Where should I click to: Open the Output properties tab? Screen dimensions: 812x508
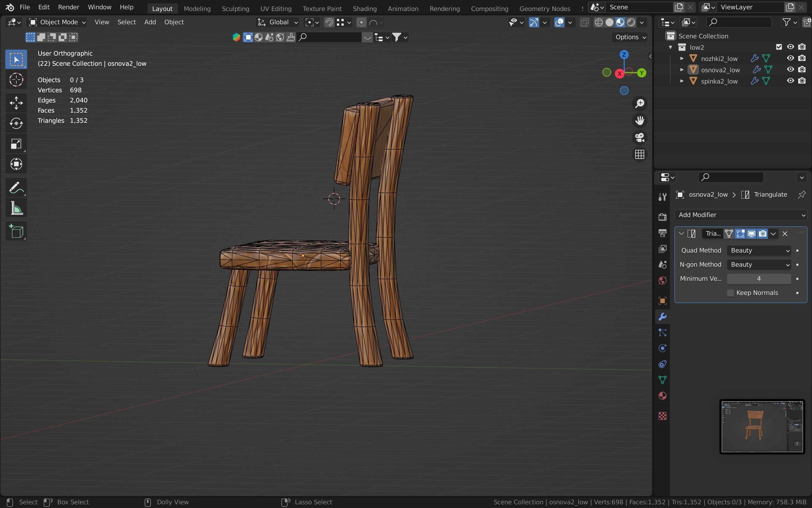[x=662, y=233]
